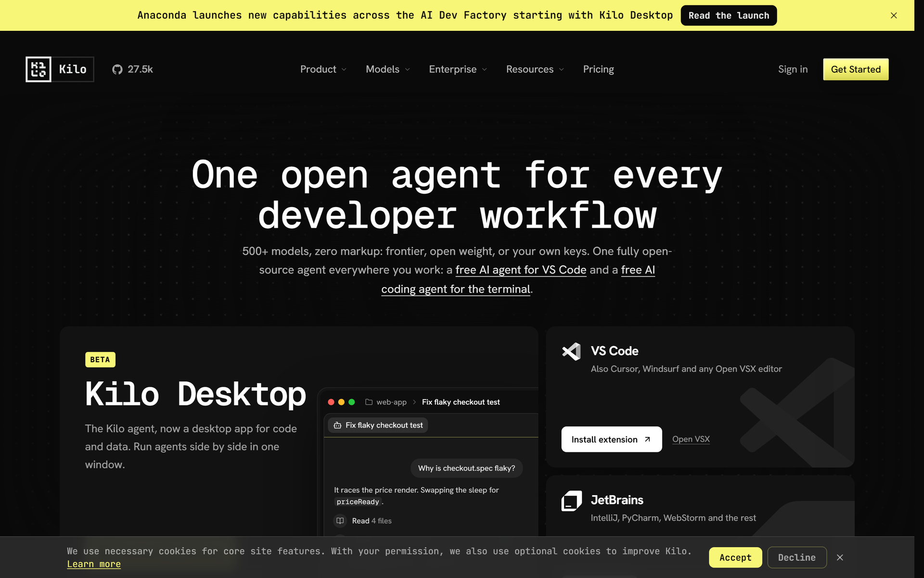The image size is (924, 578).
Task: Close the Anaconda announcement banner
Action: click(894, 15)
